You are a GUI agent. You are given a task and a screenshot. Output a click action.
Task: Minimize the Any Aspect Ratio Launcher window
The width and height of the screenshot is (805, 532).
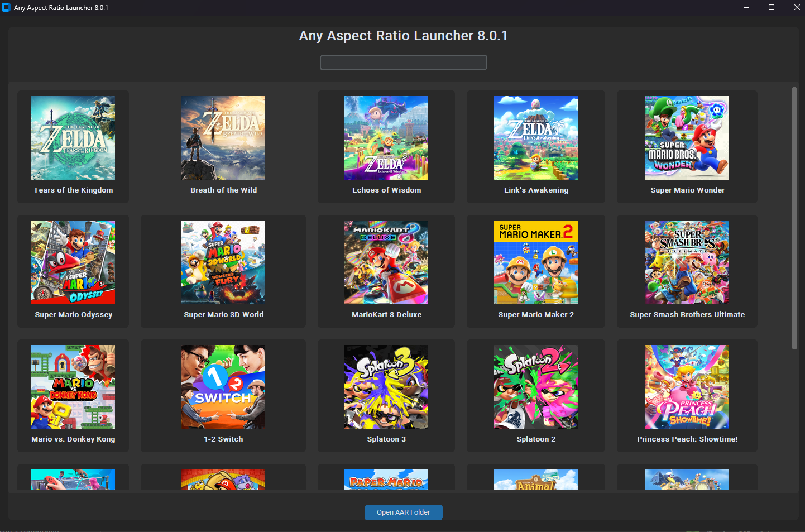[x=746, y=7]
